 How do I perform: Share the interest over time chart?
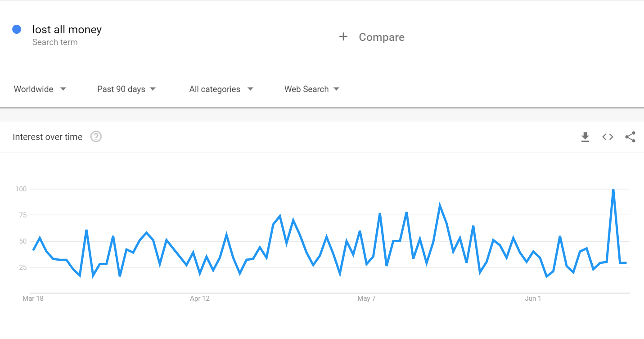[x=630, y=137]
